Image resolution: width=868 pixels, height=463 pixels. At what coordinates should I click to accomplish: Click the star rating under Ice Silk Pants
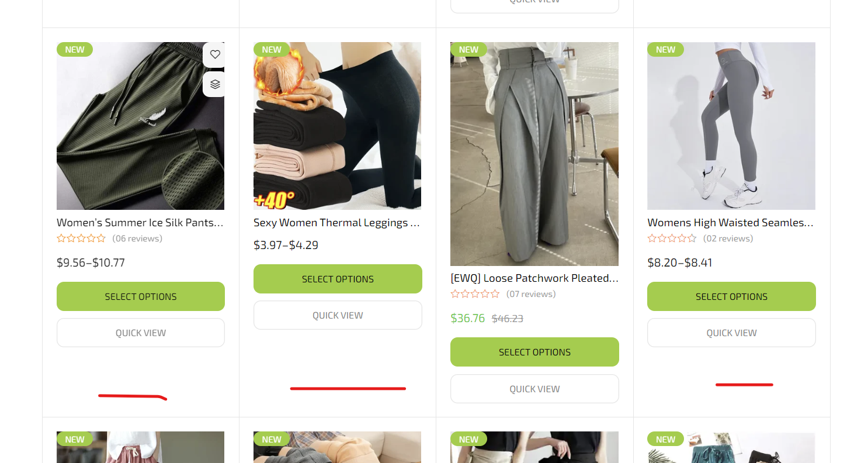(x=81, y=239)
